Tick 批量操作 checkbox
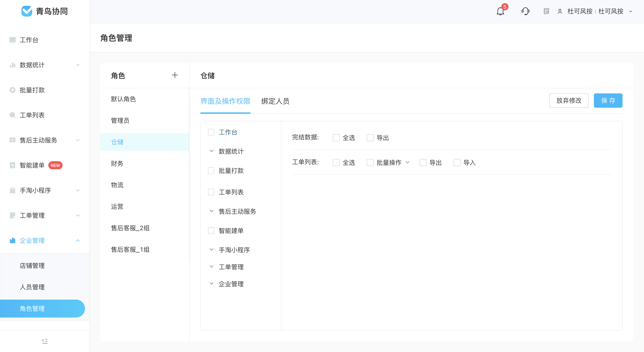Viewport: 644px width, 352px height. tap(370, 163)
